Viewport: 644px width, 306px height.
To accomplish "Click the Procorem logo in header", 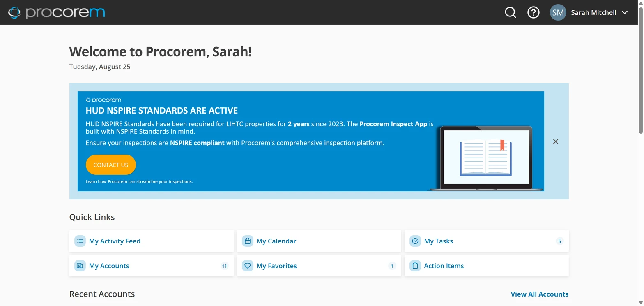I will pyautogui.click(x=57, y=12).
